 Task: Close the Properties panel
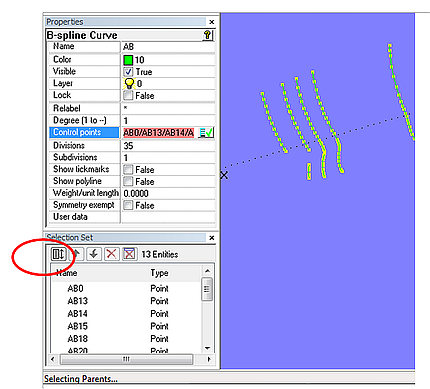(212, 22)
